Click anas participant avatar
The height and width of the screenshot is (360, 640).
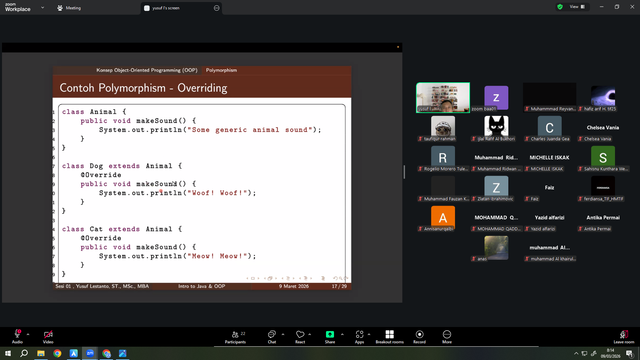[x=496, y=247]
